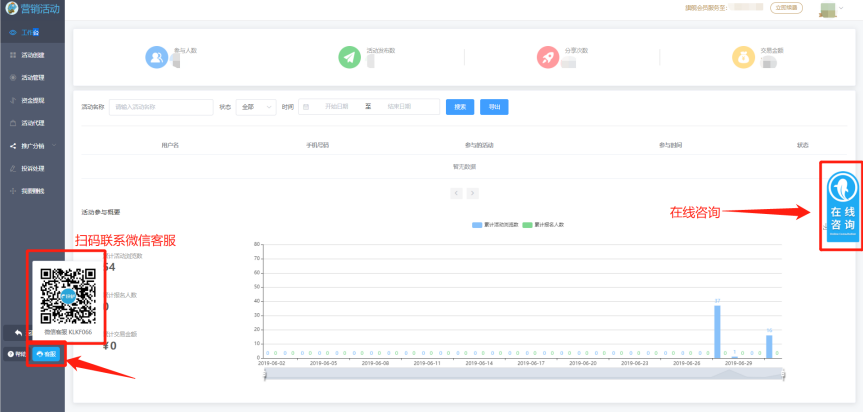Click the red rocket 分享次数 icon

point(547,57)
